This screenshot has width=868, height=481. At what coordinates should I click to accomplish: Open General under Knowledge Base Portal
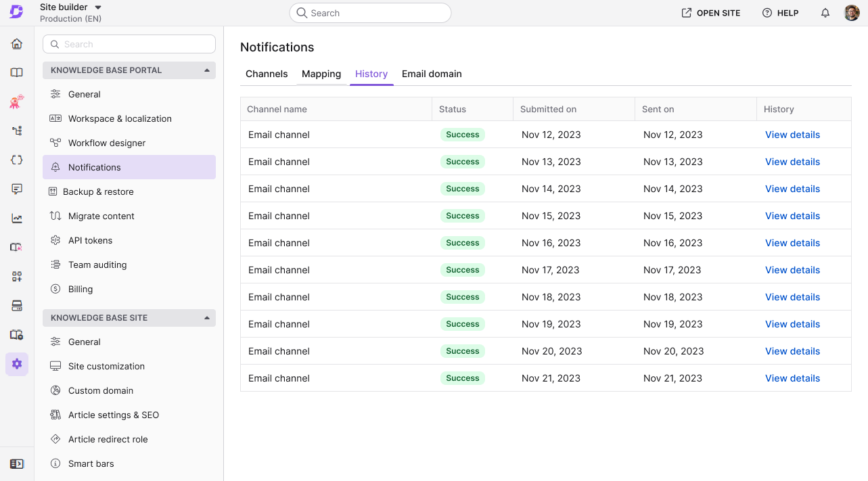coord(129,94)
